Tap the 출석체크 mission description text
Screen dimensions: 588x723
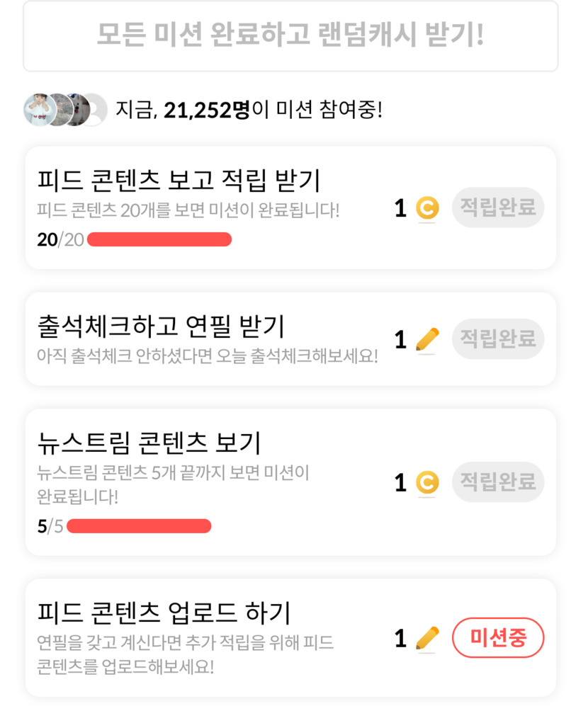coord(207,355)
